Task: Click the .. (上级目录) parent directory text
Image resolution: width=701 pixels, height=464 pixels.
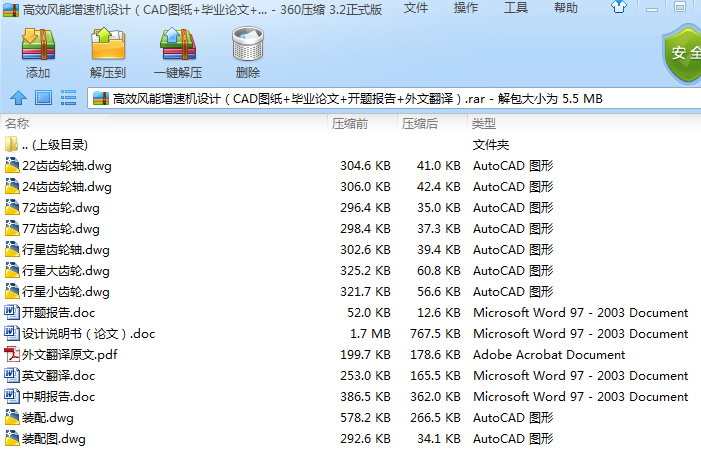Action: pos(55,145)
